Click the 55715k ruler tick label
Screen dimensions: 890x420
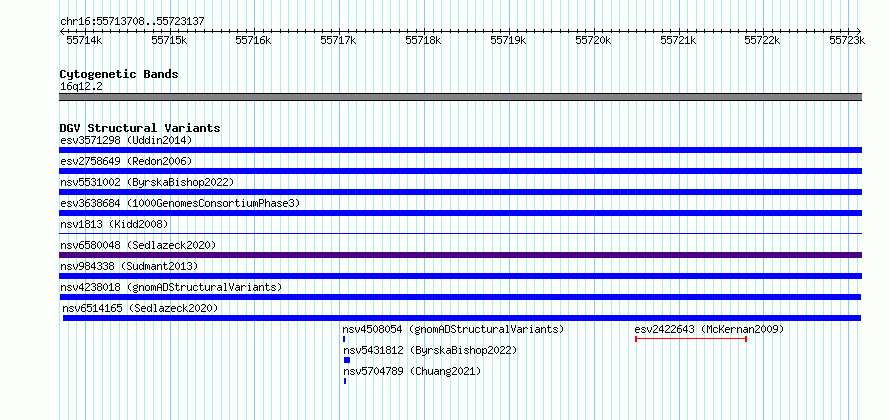pos(169,40)
